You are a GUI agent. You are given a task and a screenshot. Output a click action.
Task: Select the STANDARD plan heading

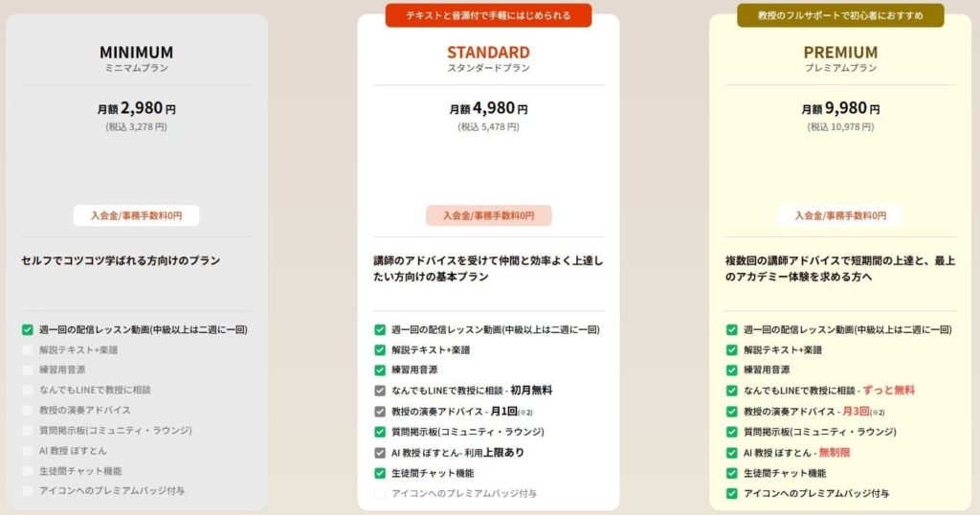[x=488, y=53]
